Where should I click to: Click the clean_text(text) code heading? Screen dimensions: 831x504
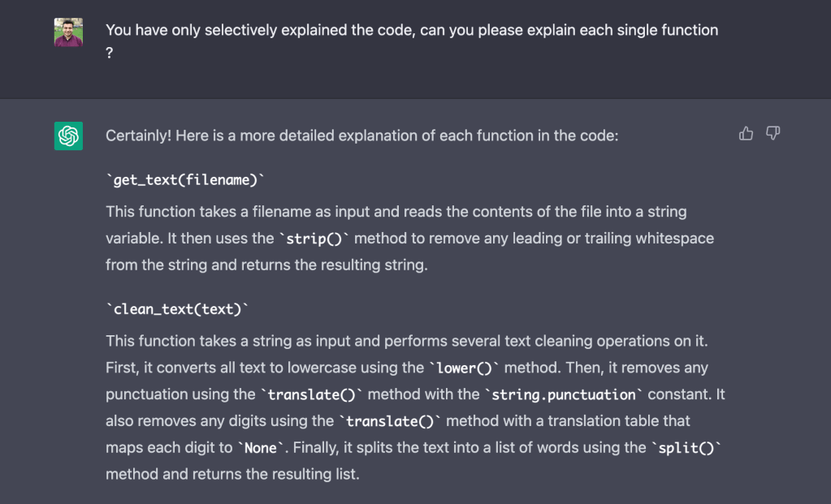coord(177,309)
